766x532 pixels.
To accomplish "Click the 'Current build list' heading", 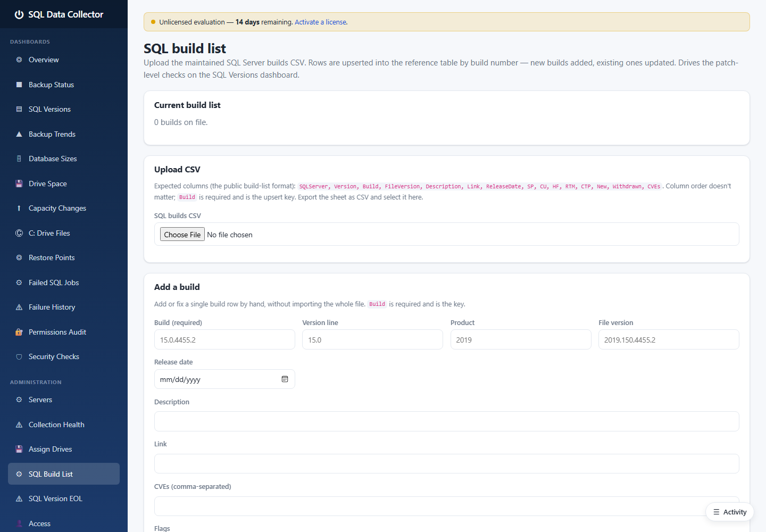I will pos(187,105).
